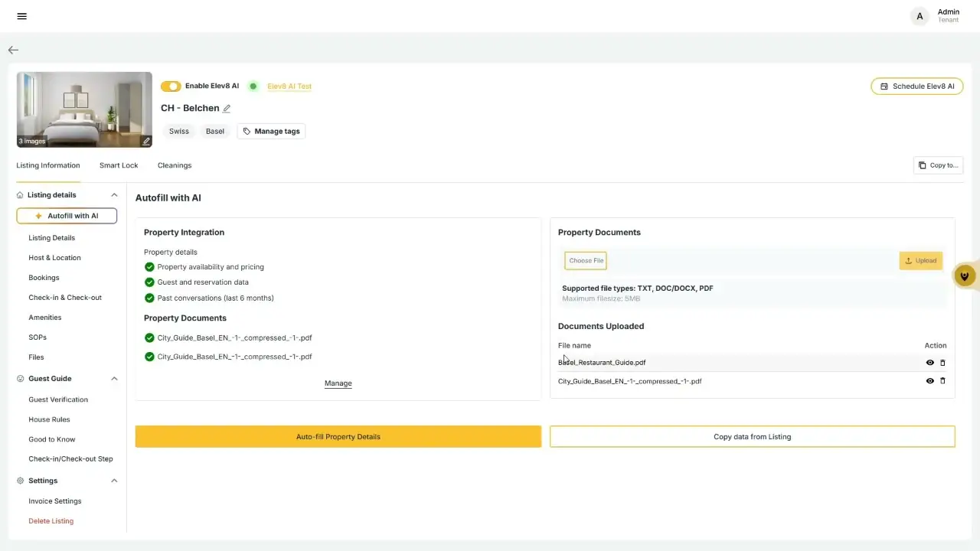Click green check for Guest and reservation data
Screen dimensions: 980x551
[x=149, y=282]
